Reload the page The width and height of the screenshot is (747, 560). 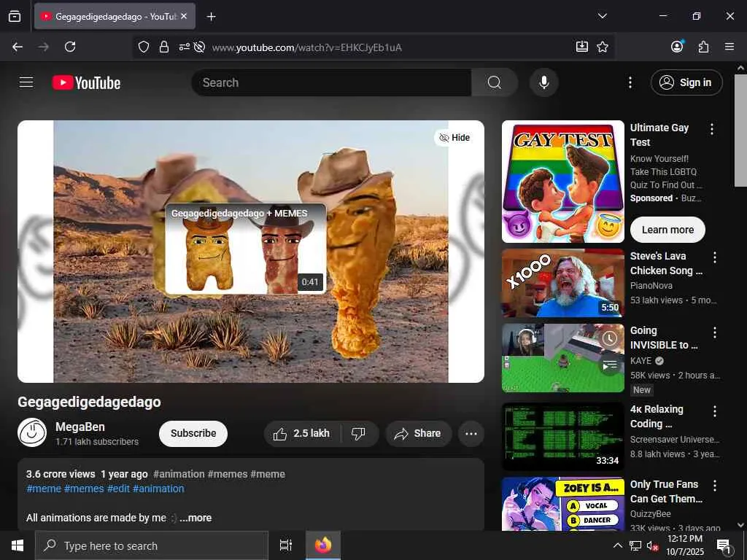pos(70,47)
